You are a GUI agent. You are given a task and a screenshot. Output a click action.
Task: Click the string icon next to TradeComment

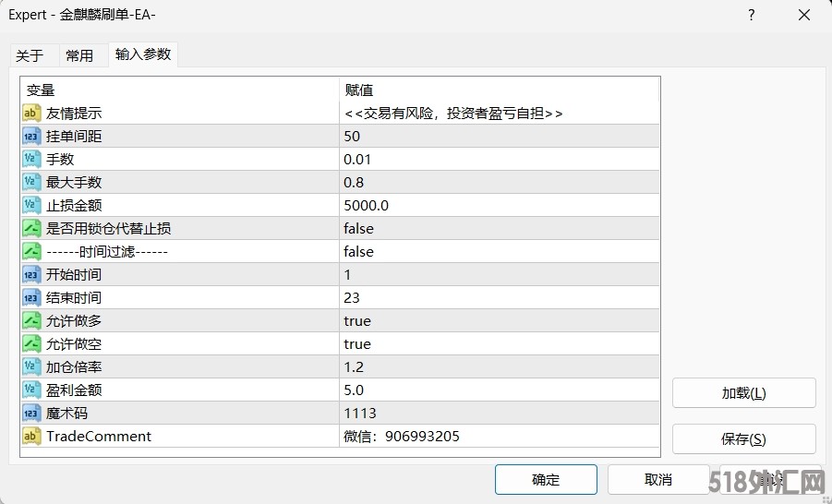tap(31, 437)
